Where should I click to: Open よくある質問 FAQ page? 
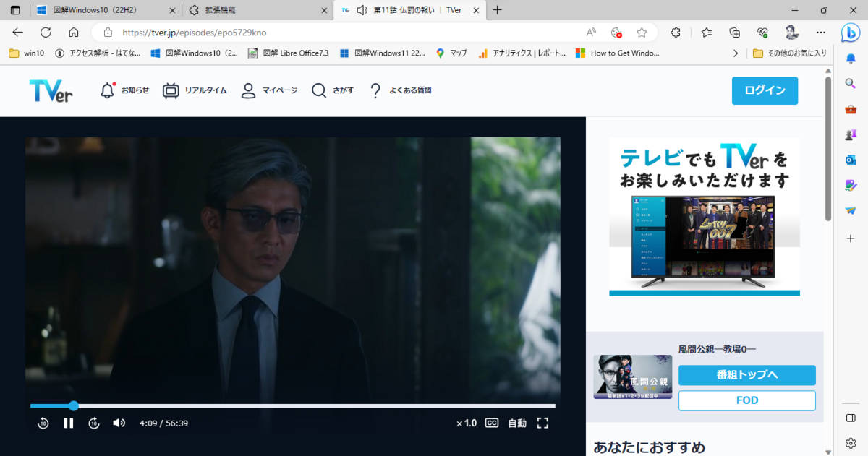(x=400, y=90)
